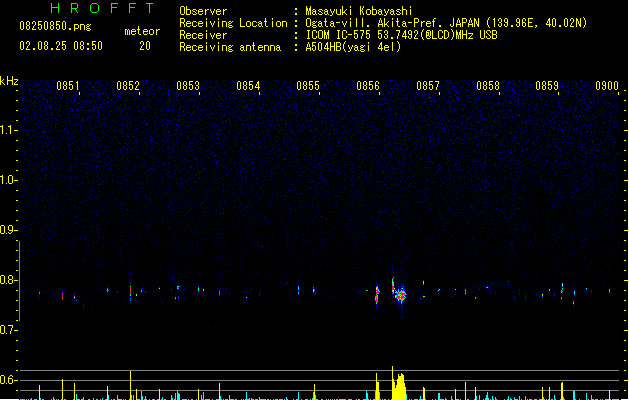Click the 0857 time marker

click(428, 86)
